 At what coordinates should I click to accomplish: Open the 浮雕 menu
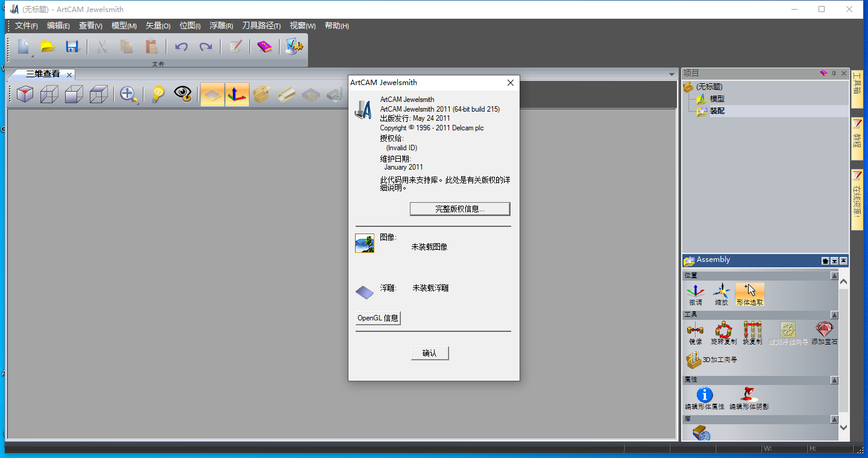pos(221,25)
